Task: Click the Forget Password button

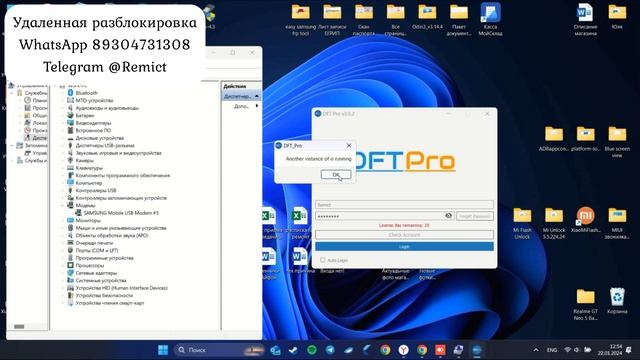Action: click(474, 216)
